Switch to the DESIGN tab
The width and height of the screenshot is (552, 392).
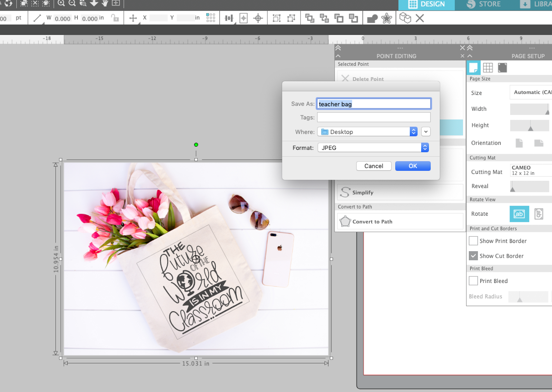pyautogui.click(x=427, y=4)
